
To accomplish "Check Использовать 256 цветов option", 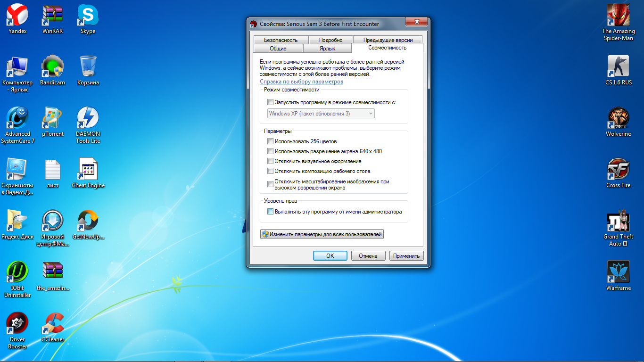I will pos(270,141).
